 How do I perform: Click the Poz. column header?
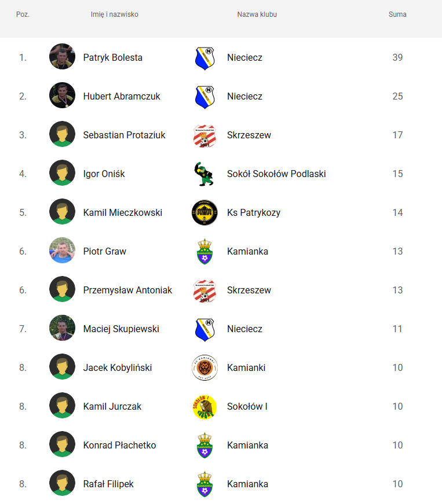(x=23, y=14)
